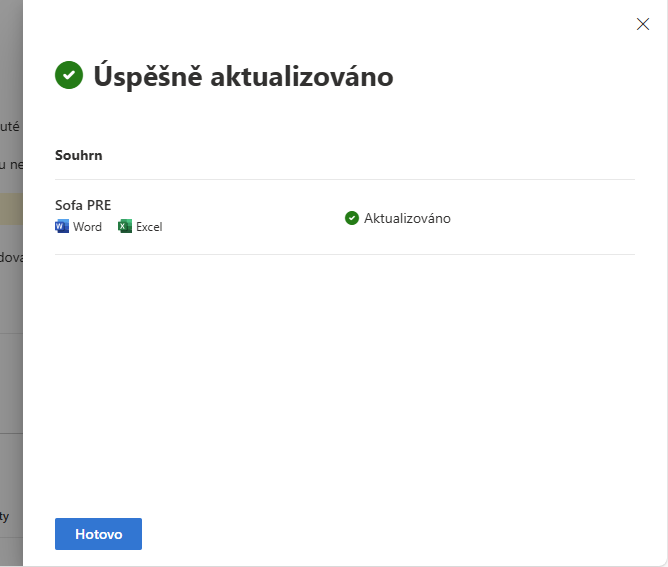
Task: Click the Úspěšně aktualizováno title
Action: (x=243, y=77)
